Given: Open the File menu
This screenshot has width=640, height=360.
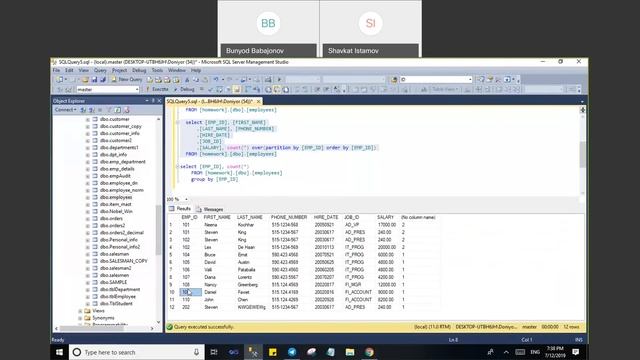Looking at the screenshot, I should (56, 70).
